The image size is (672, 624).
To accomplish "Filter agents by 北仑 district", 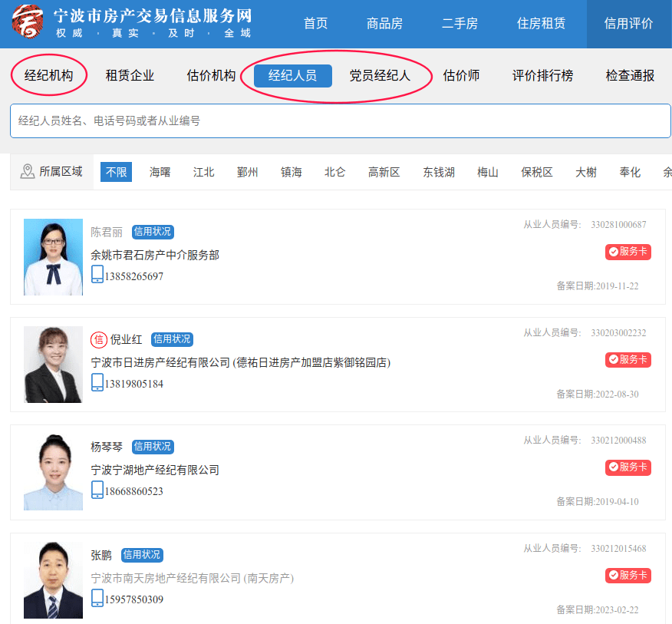I will [x=334, y=171].
